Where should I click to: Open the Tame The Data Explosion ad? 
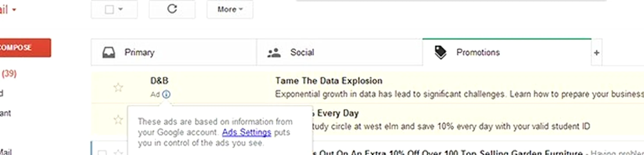[329, 81]
